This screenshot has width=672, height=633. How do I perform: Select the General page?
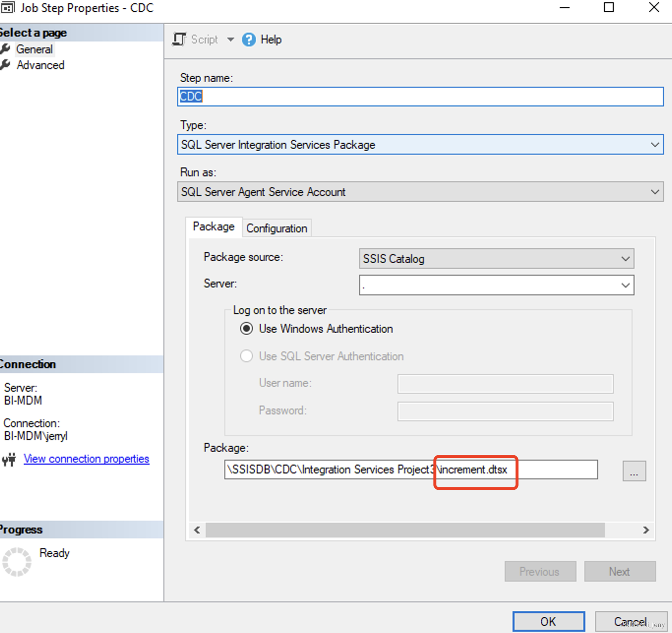coord(34,49)
